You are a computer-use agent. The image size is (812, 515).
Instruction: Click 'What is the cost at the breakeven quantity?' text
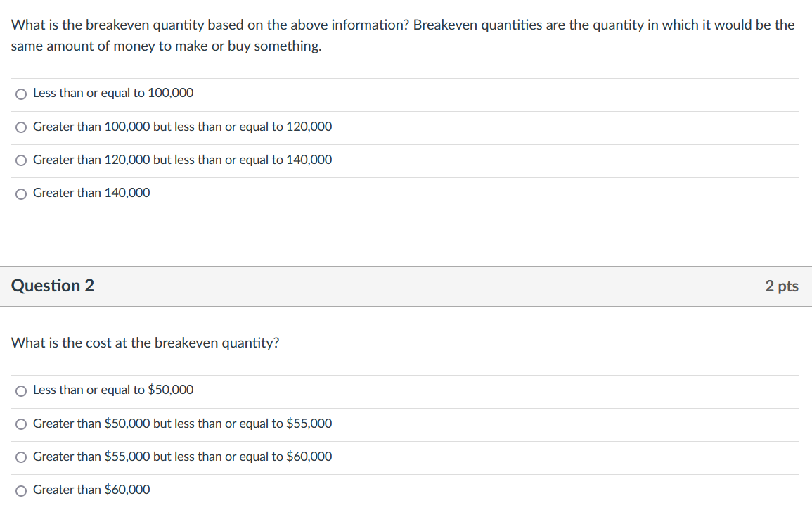pyautogui.click(x=145, y=343)
